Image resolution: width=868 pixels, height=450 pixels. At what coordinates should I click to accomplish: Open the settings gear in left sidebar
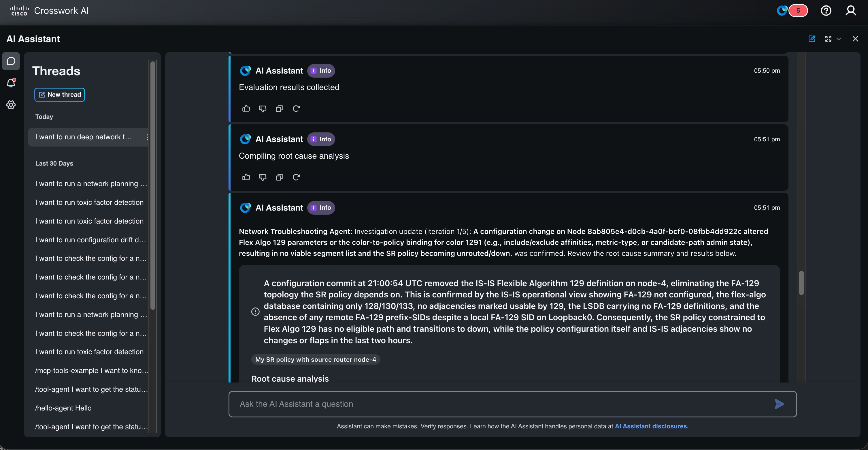[11, 105]
